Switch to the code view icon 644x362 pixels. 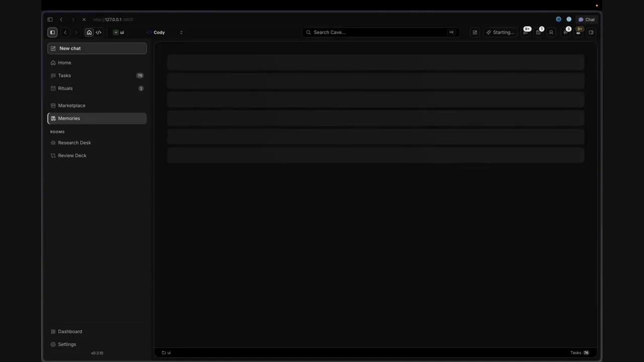coord(99,32)
